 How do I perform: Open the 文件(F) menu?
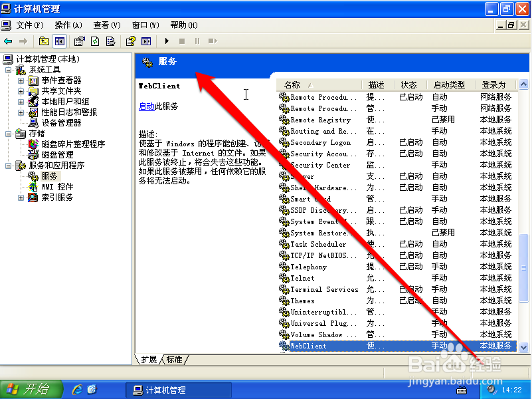click(x=30, y=25)
